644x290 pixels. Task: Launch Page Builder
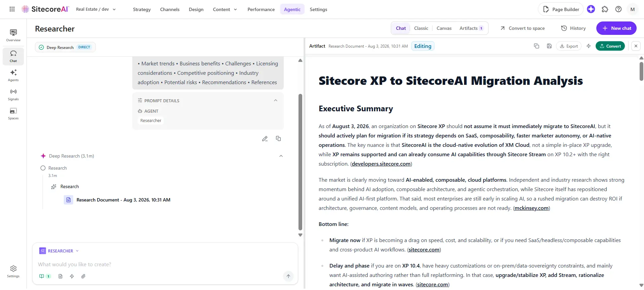coord(561,9)
